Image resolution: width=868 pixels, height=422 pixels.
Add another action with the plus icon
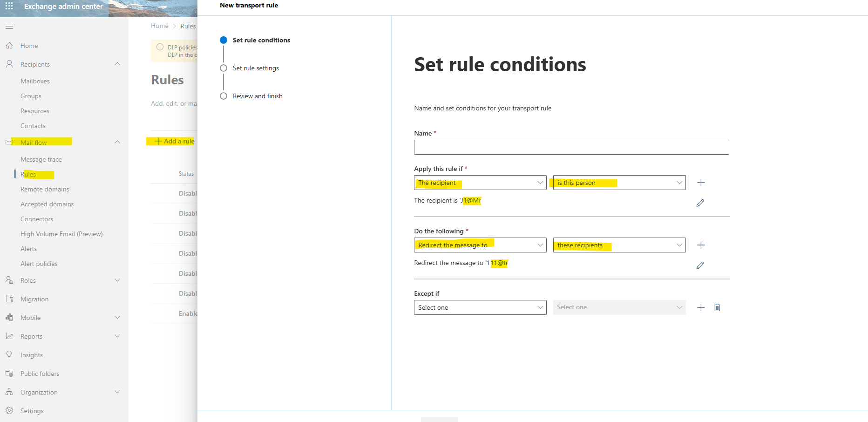(701, 245)
